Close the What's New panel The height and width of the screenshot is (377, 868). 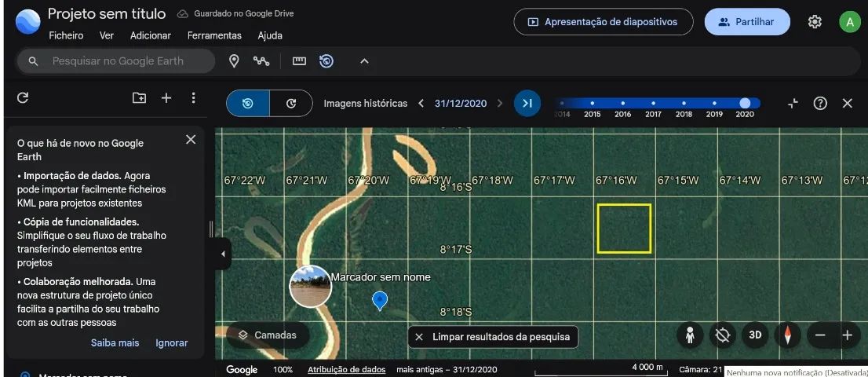click(x=191, y=140)
